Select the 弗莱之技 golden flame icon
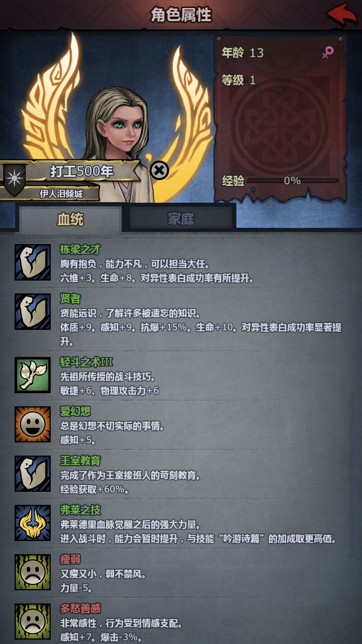Viewport: 362px width, 644px height. point(33,523)
